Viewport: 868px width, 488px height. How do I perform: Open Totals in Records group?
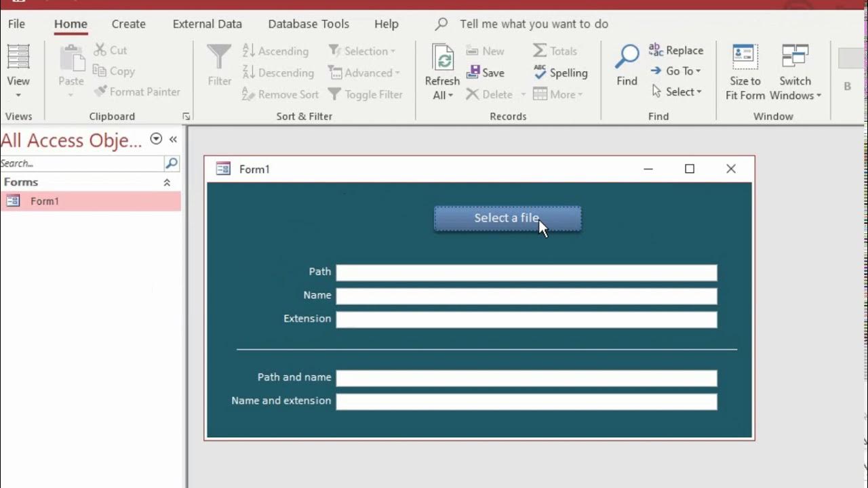coord(555,51)
